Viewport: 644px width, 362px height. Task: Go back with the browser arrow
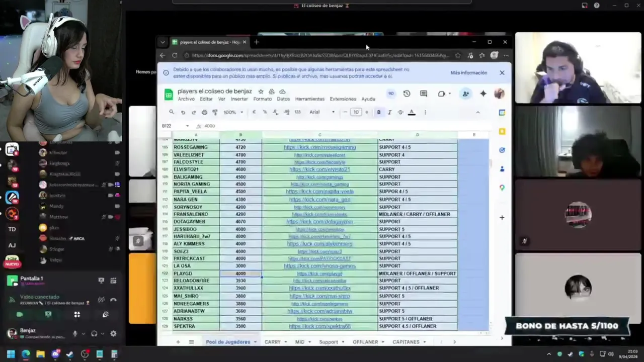click(163, 55)
